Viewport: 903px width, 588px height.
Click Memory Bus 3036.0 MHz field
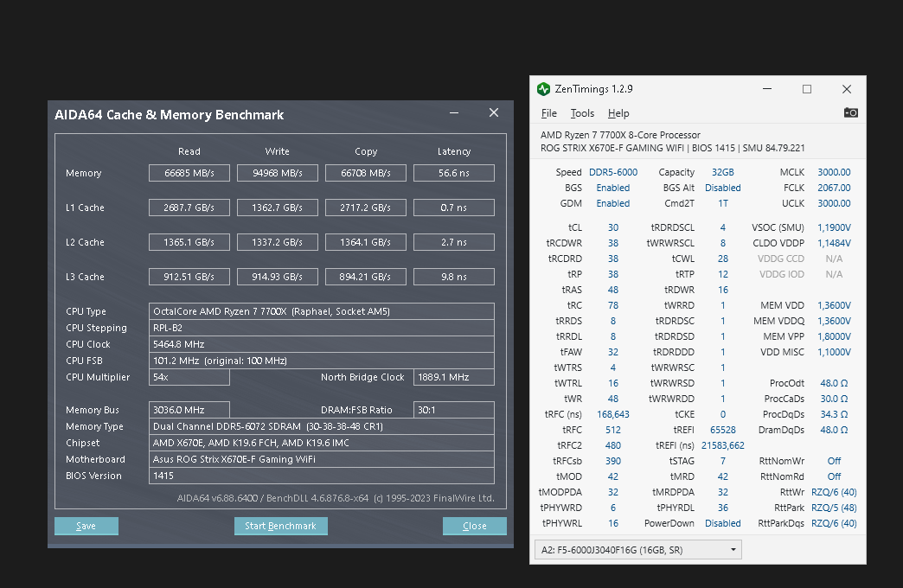pos(189,410)
